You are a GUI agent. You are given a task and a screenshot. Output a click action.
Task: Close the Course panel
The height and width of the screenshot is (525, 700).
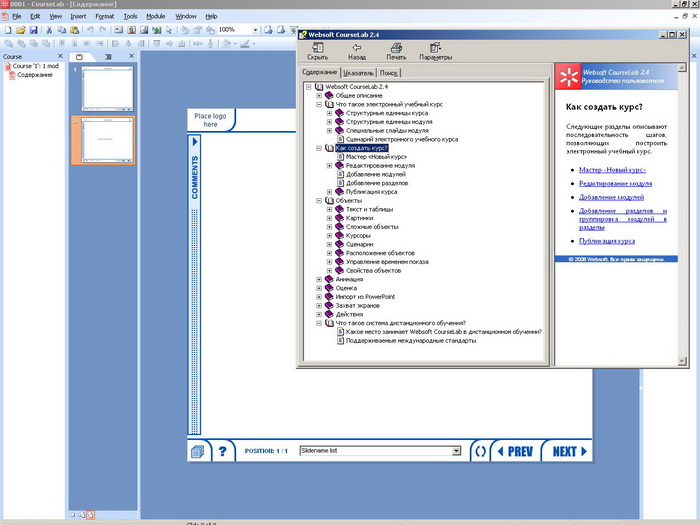pyautogui.click(x=60, y=56)
